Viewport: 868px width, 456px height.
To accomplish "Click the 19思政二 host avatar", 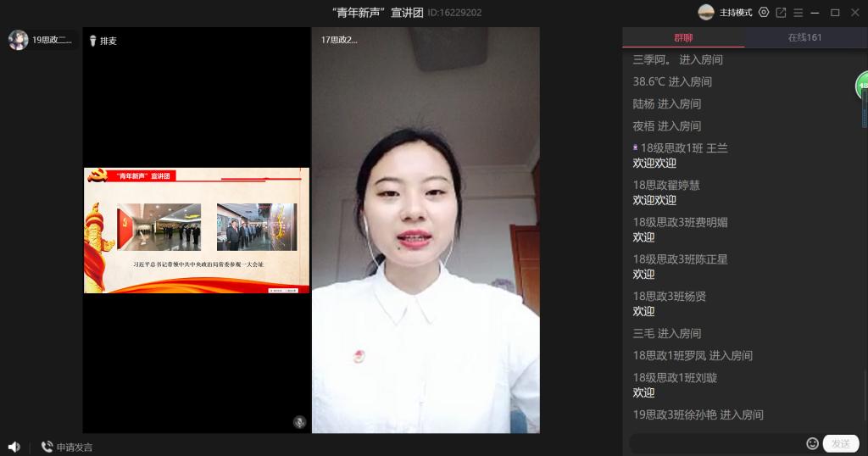I will point(18,40).
